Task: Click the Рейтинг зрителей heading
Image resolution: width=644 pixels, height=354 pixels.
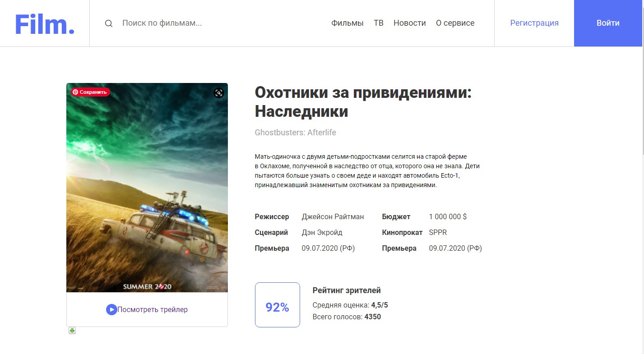Action: click(x=347, y=290)
